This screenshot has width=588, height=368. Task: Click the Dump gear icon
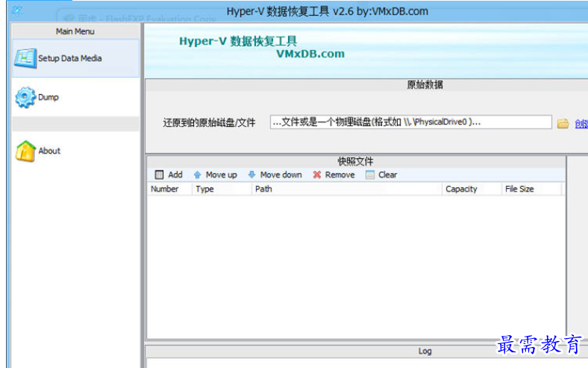25,97
